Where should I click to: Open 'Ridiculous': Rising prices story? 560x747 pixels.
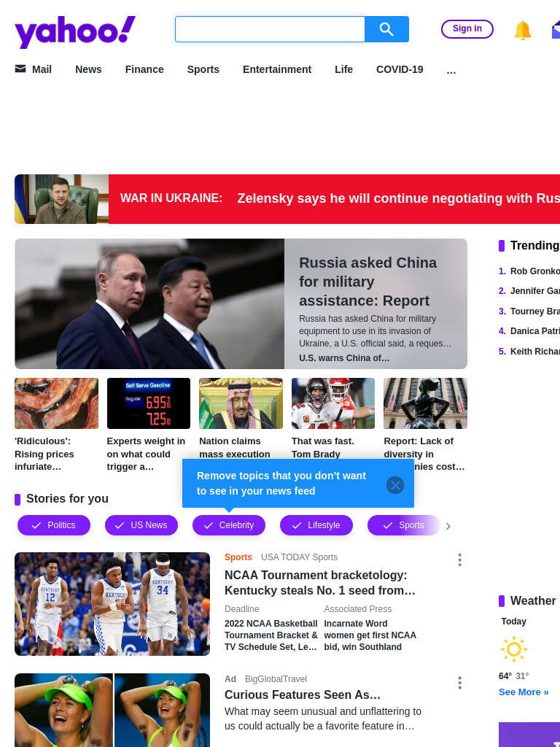point(44,454)
